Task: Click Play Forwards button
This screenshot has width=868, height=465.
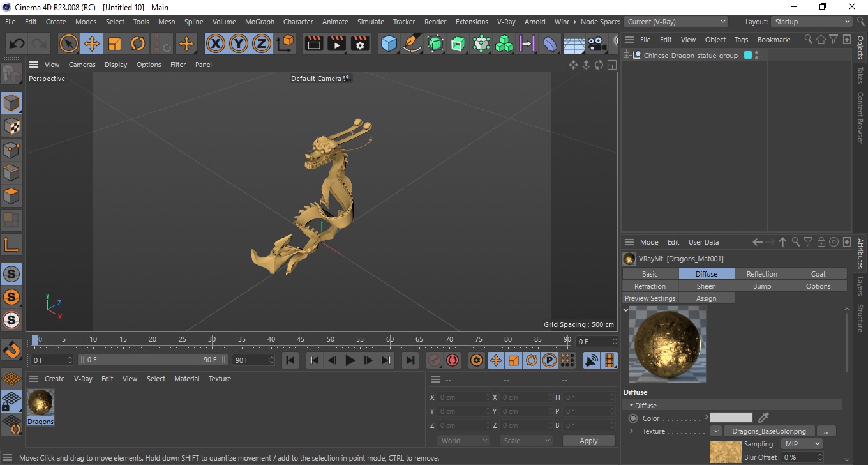Action: click(350, 360)
